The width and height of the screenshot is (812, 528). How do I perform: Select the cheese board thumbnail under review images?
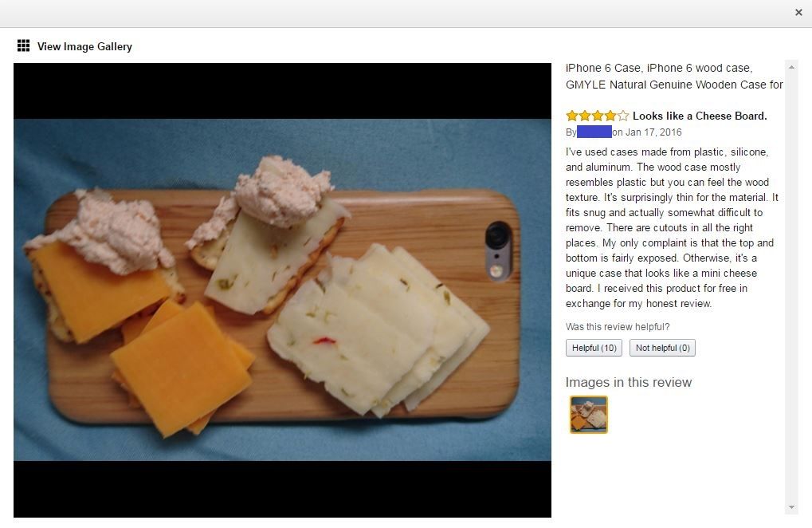(x=589, y=415)
